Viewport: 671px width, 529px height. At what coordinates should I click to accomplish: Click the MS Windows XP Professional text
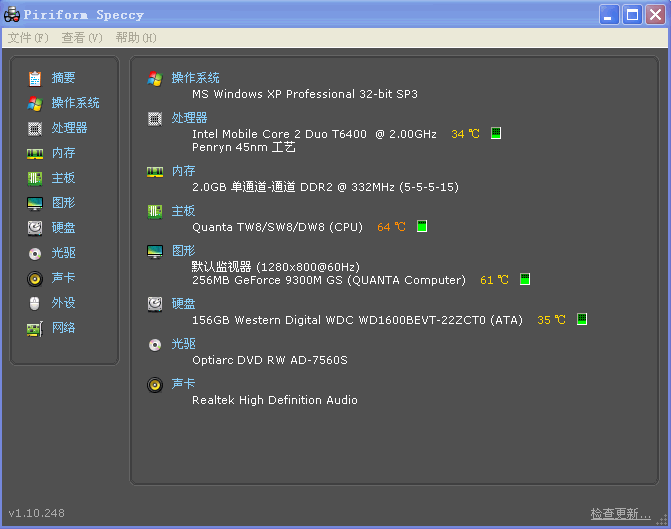click(305, 94)
